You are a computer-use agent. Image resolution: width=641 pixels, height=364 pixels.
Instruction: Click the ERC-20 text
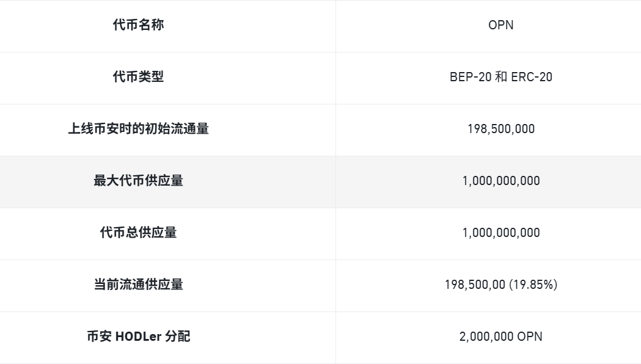pos(532,77)
